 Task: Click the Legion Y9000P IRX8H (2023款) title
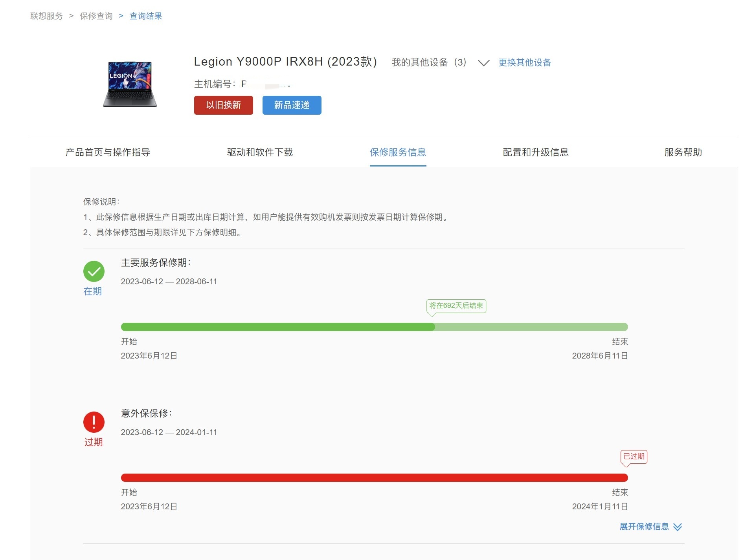[x=286, y=62]
